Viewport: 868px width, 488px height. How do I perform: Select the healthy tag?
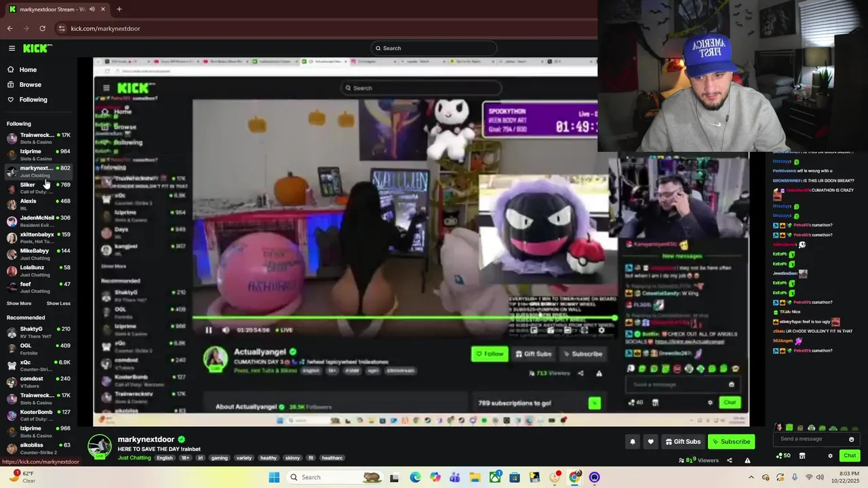[x=269, y=457]
